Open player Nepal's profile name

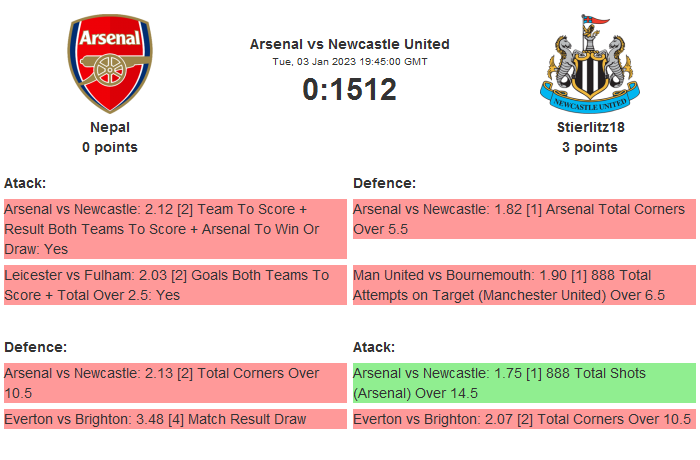click(110, 127)
